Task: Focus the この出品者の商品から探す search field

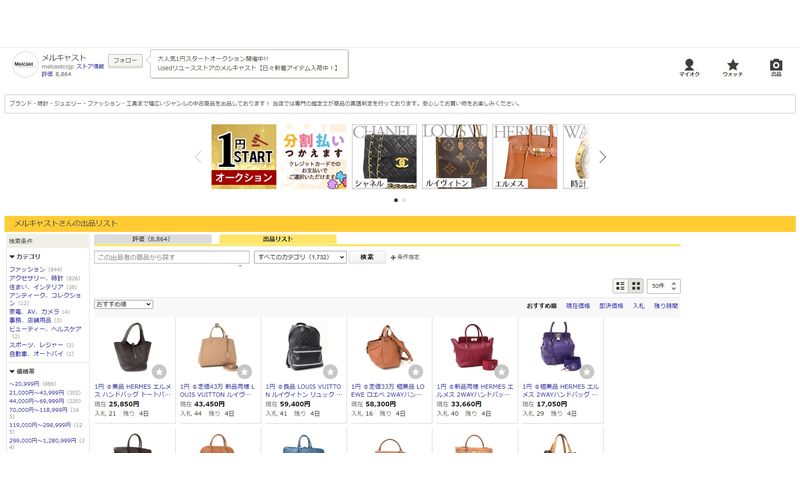Action: 171,257
